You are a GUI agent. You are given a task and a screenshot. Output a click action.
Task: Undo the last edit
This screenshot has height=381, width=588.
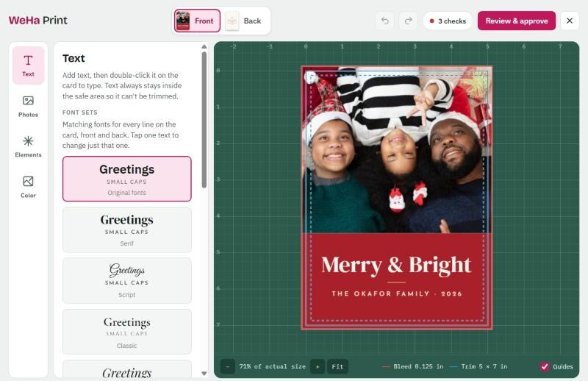[x=384, y=21]
